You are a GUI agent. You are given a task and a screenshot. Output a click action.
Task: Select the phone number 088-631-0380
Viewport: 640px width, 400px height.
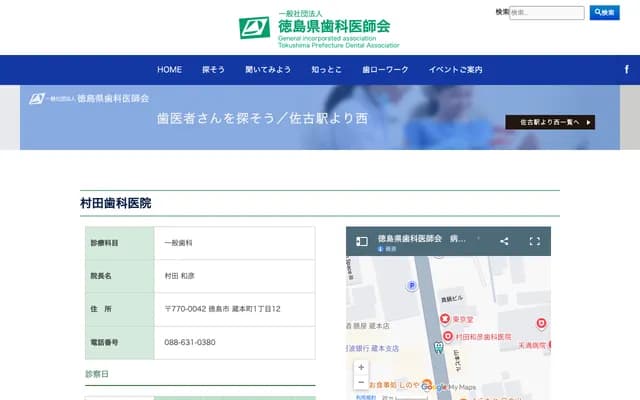click(190, 342)
